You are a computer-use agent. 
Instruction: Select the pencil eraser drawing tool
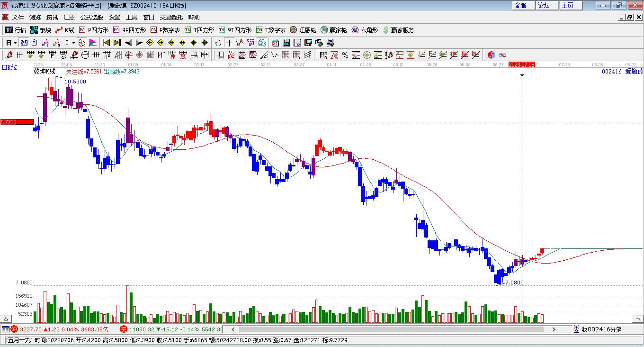8,55
